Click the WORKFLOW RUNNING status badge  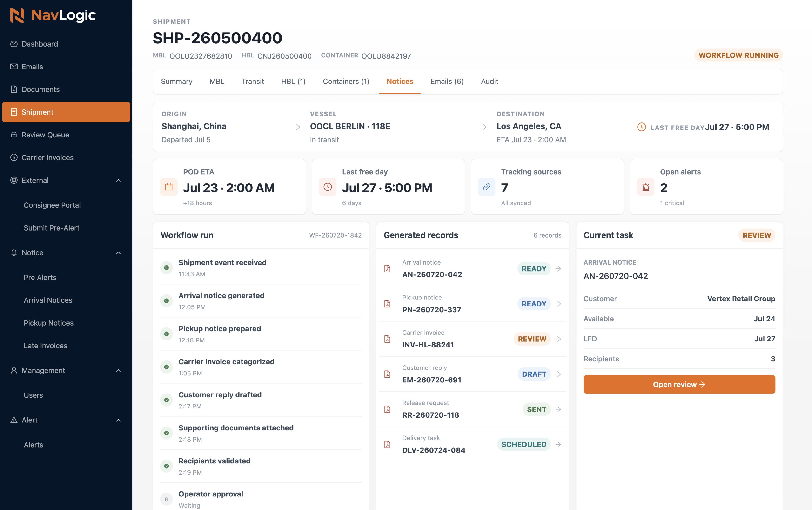coord(738,55)
